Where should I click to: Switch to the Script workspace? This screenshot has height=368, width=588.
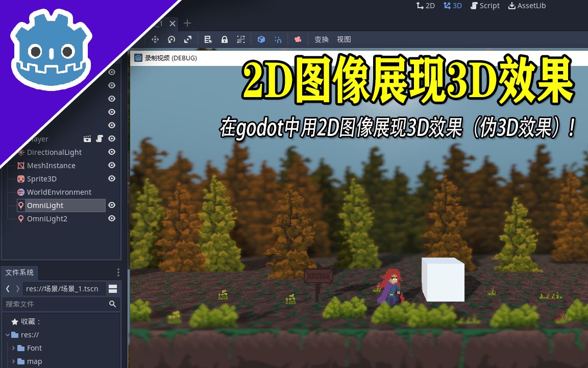tap(485, 6)
